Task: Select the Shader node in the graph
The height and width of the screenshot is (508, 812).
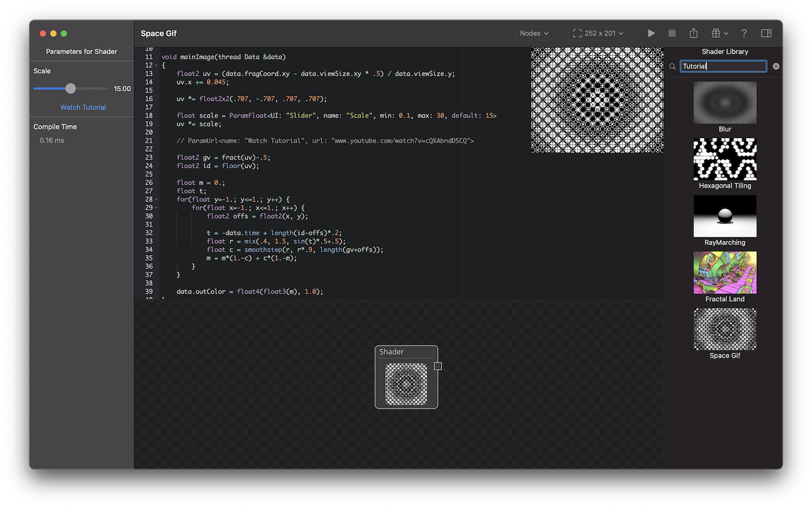Action: 406,352
